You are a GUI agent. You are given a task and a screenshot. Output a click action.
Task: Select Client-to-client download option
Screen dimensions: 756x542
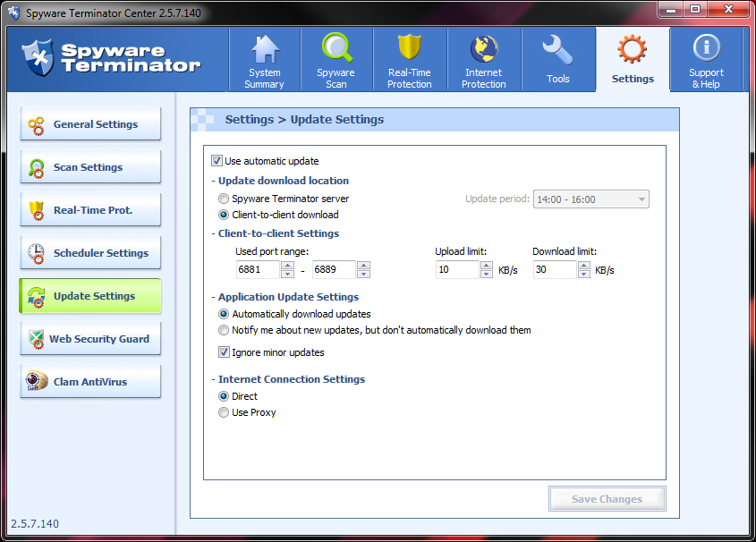pos(224,215)
